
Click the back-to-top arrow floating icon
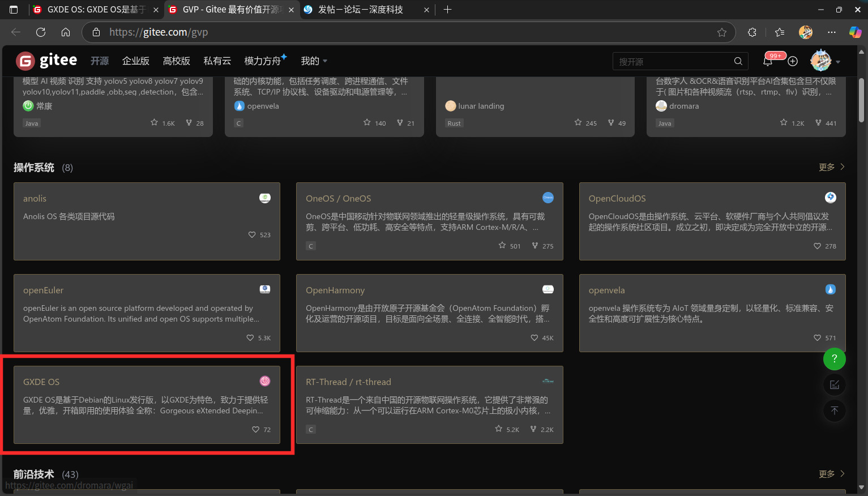(834, 411)
